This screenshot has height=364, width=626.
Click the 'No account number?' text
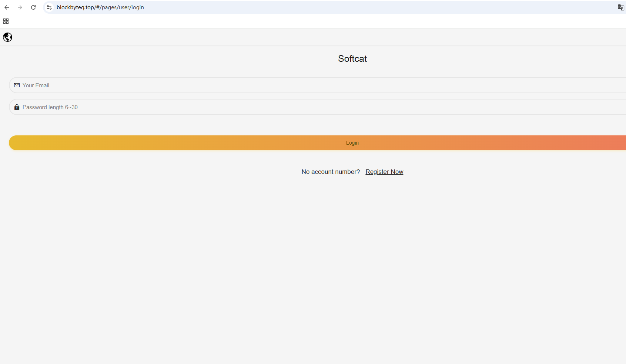[x=331, y=172]
